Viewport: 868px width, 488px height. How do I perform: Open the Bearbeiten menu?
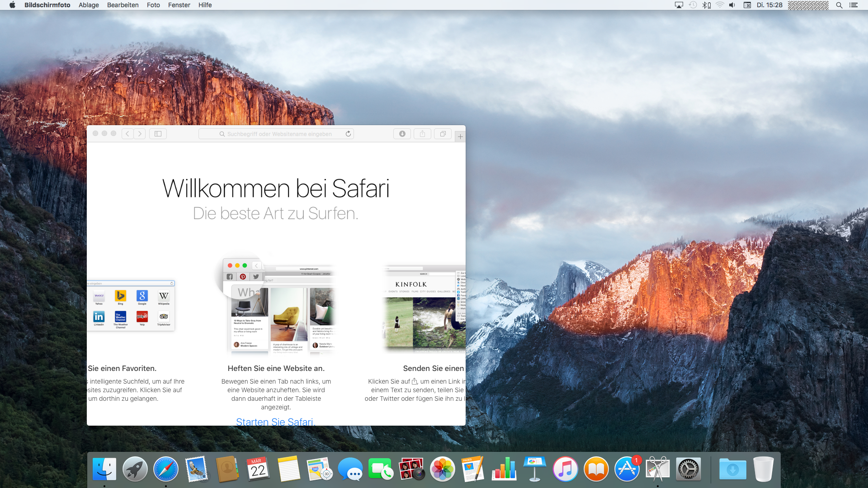coord(123,5)
